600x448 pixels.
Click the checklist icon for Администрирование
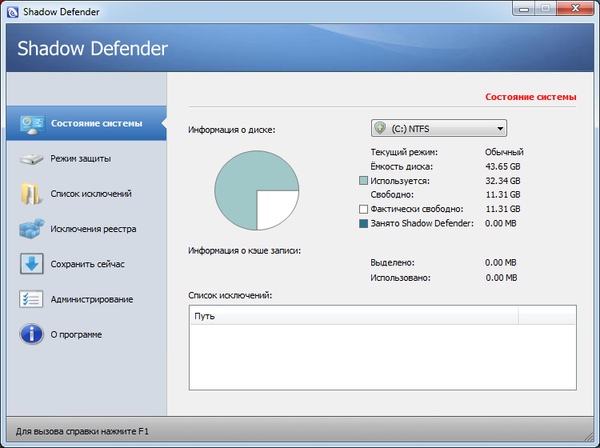coord(30,299)
